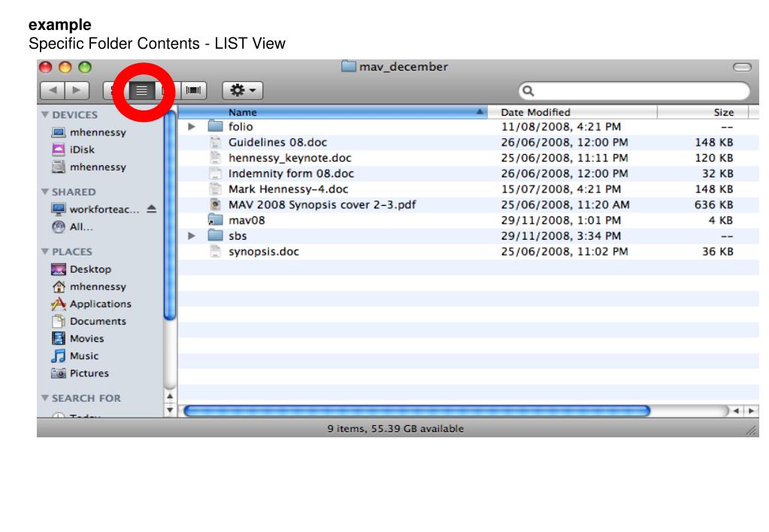Collapse the DEVICES sidebar section

tap(45, 114)
